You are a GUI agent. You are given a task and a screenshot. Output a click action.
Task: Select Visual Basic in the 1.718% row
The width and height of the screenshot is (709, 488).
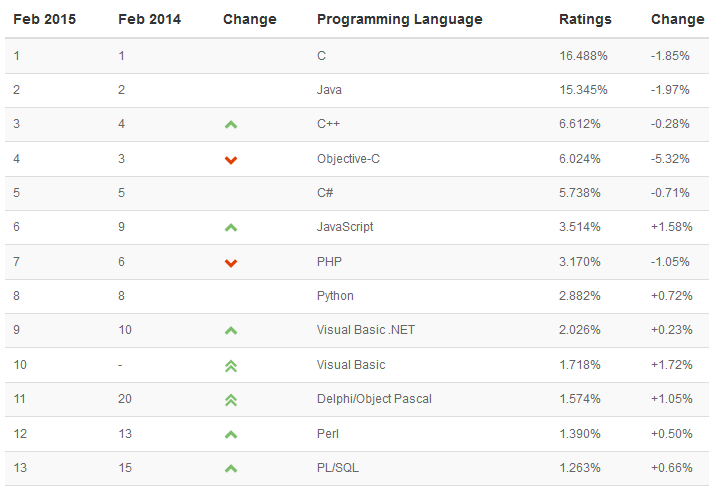[351, 365]
